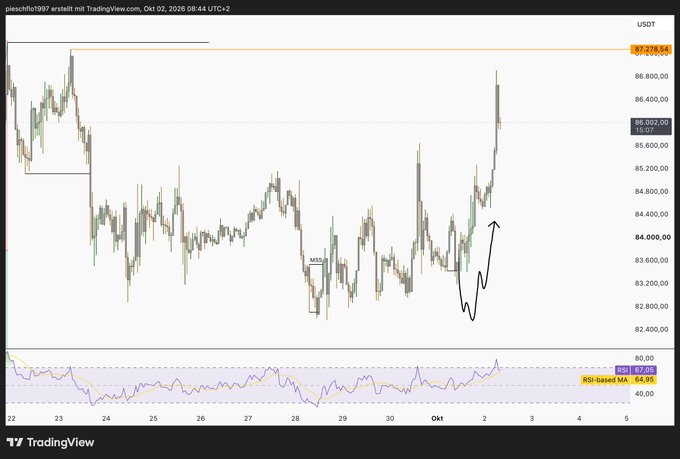Screen dimensions: 680x459
Task: Click date label 30 on time axis
Action: tap(390, 419)
